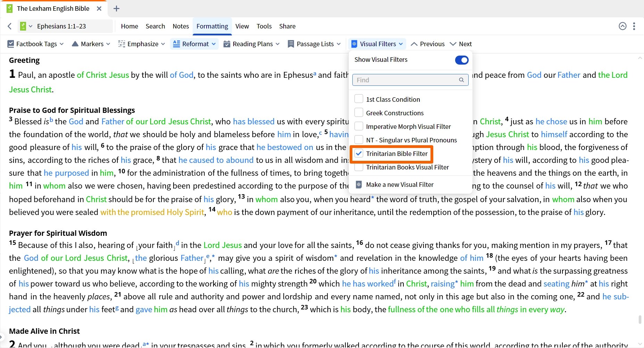
Task: Go back with the left arrow
Action: pyautogui.click(x=10, y=26)
